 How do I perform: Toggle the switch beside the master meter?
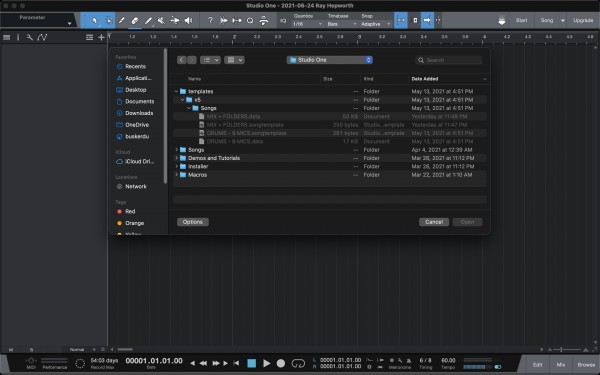click(497, 367)
